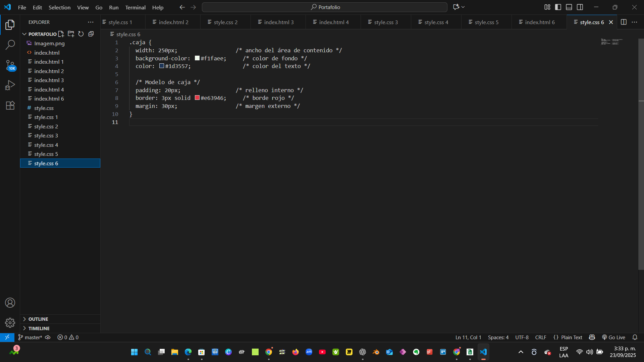644x362 pixels.
Task: Open index.html file in Explorer
Action: [60, 53]
